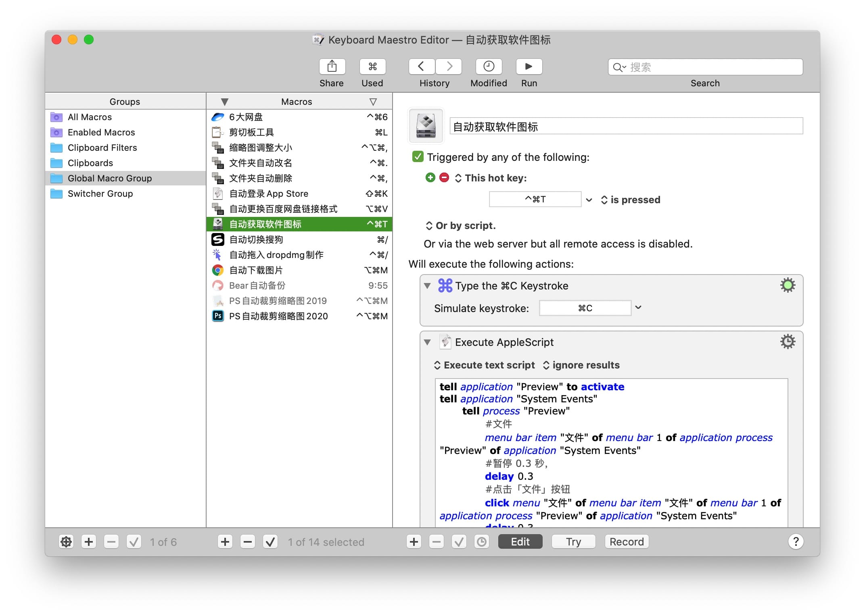Click the Edit button
This screenshot has width=865, height=616.
520,542
